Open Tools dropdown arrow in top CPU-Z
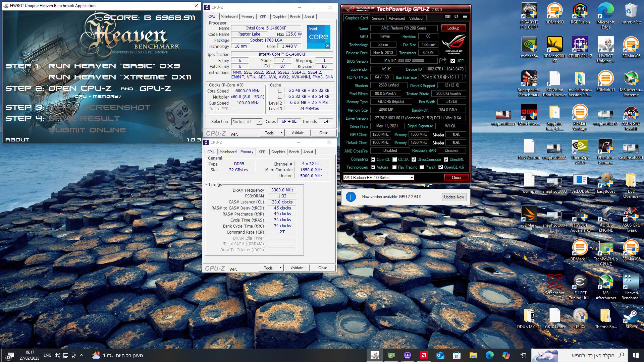 (281, 133)
